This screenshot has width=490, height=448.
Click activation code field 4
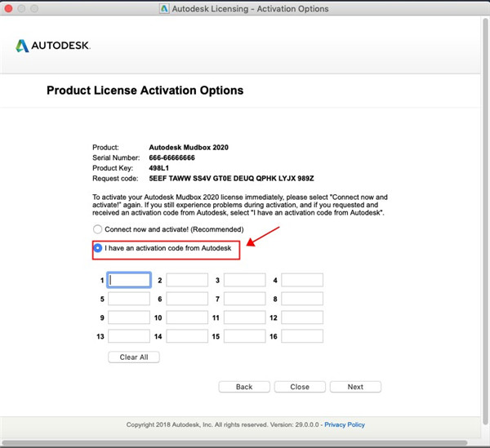tap(302, 280)
